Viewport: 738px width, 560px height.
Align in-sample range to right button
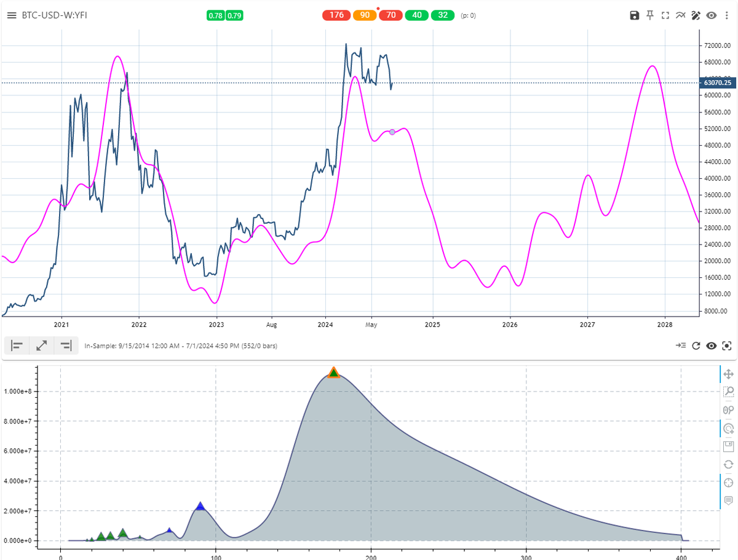(66, 345)
